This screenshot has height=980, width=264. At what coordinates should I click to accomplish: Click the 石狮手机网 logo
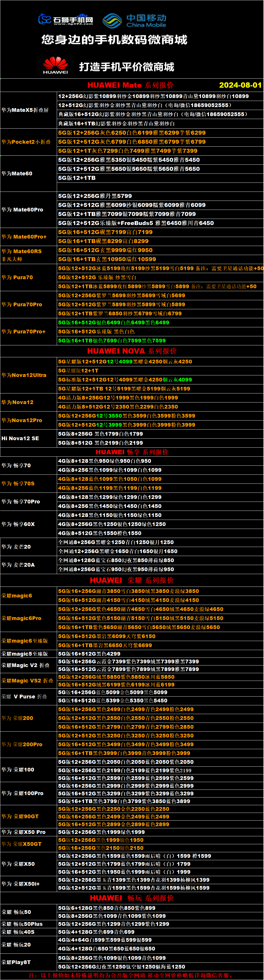pyautogui.click(x=65, y=19)
